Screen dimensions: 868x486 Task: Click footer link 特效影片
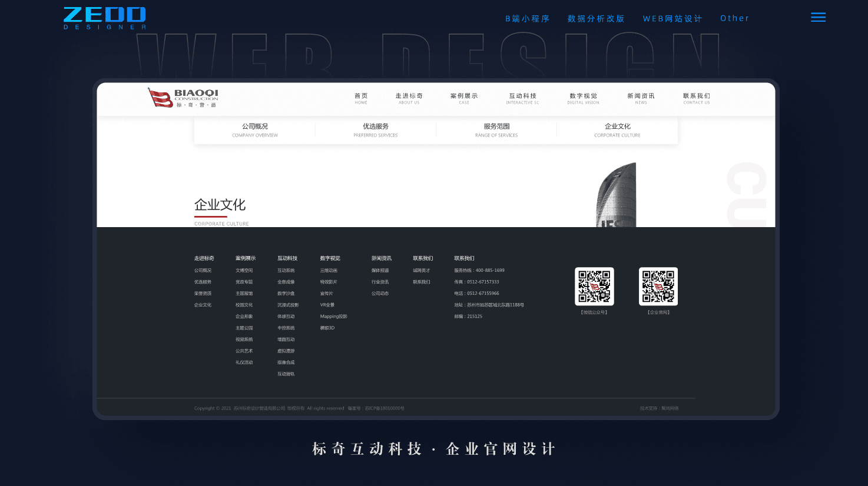329,282
